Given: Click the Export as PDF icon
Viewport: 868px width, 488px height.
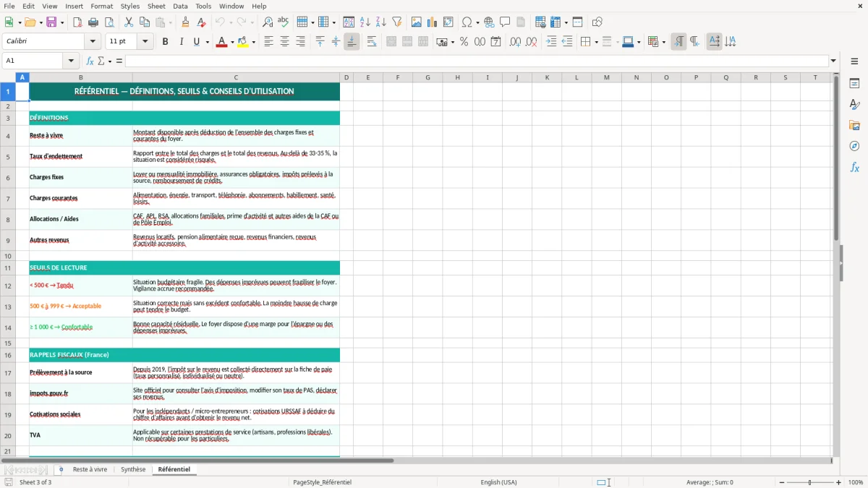Looking at the screenshot, I should (77, 22).
